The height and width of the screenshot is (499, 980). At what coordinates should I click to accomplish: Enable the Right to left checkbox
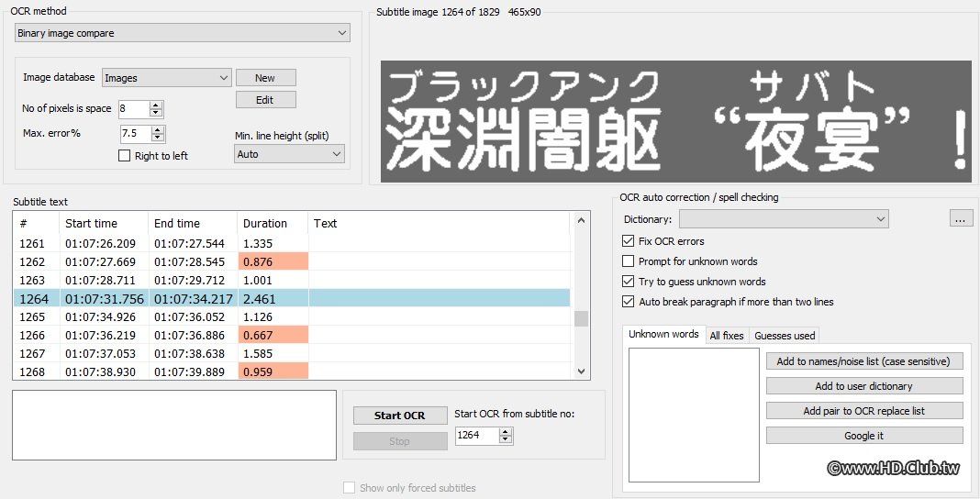(124, 156)
